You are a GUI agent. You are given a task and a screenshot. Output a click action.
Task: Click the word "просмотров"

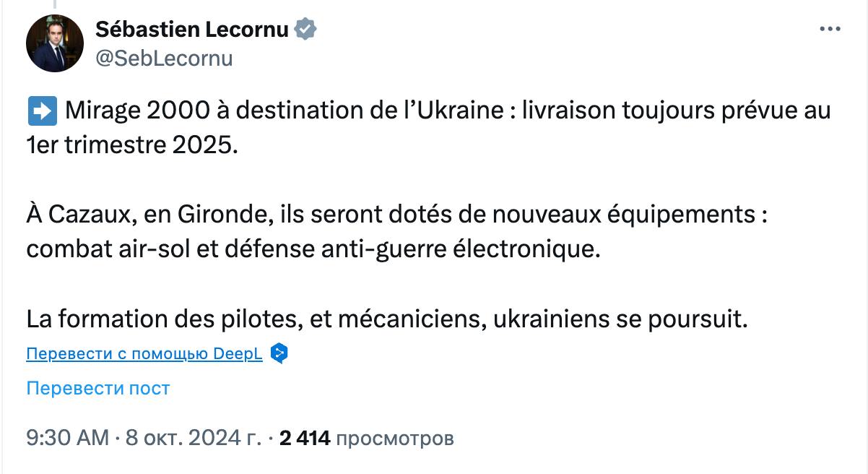pyautogui.click(x=395, y=437)
